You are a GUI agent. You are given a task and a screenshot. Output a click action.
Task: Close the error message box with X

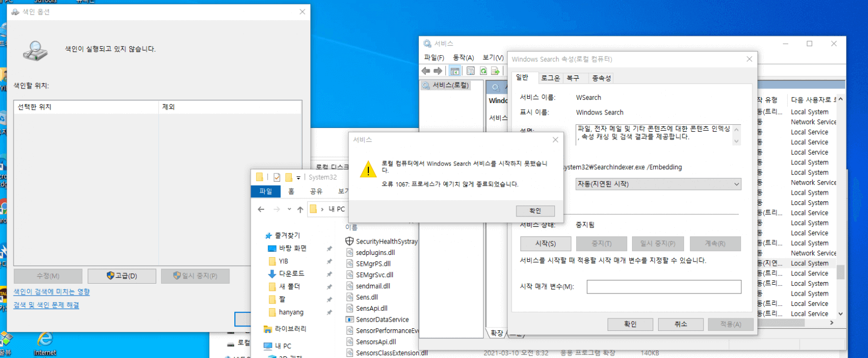[x=555, y=140]
